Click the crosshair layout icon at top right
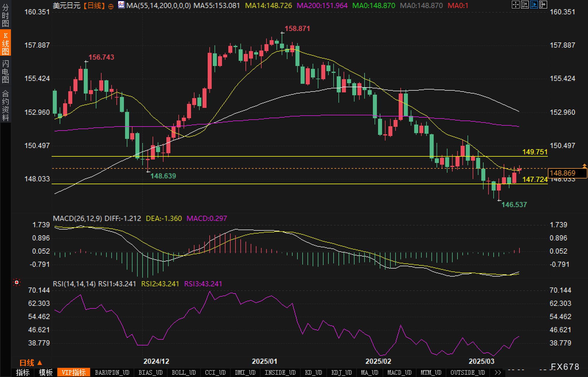 [x=515, y=5]
